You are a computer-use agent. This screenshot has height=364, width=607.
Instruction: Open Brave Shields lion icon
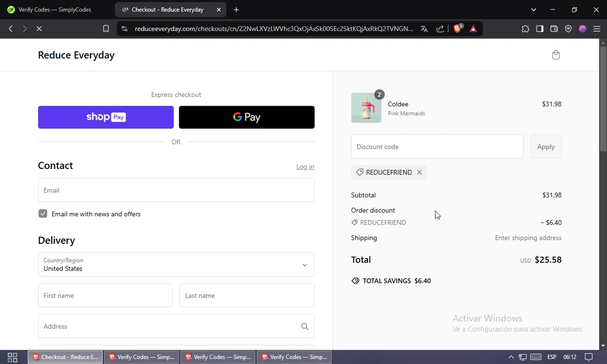click(x=458, y=29)
